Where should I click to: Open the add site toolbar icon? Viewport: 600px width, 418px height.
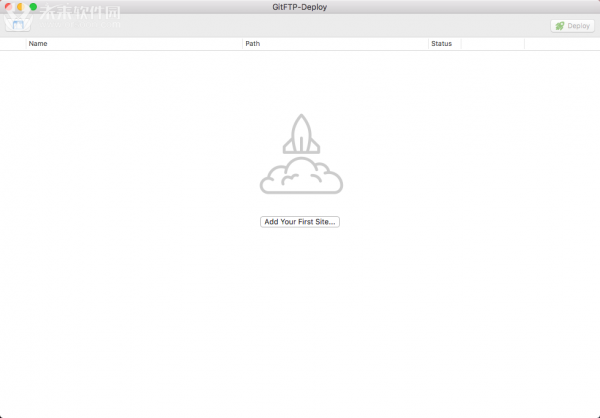tap(18, 25)
